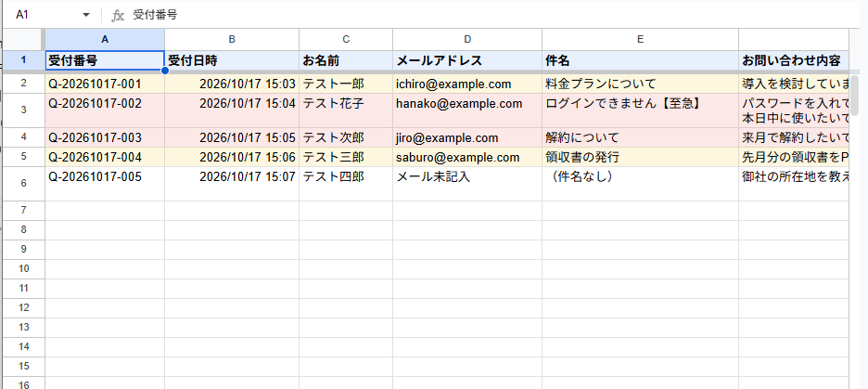Select cell ichiro@example.com
Screen dimensions: 868x389
point(467,84)
